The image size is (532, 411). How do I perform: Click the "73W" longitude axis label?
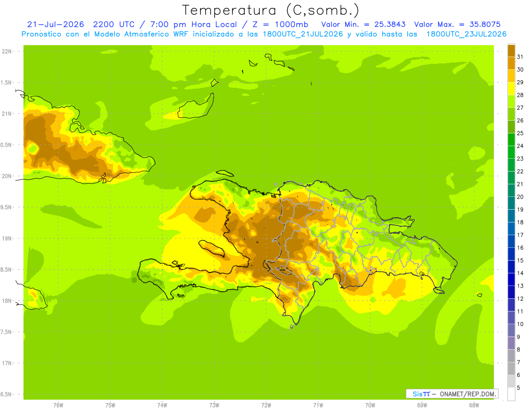[214, 405]
